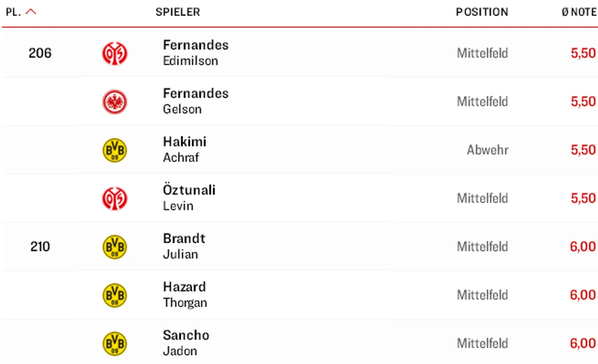This screenshot has width=598, height=364.
Task: Open player profile for Brandt Julian
Action: [184, 246]
